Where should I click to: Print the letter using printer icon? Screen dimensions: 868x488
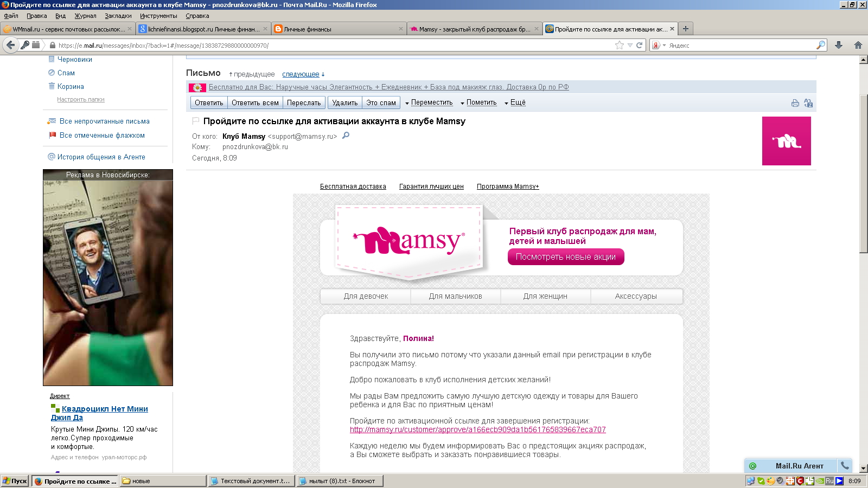point(795,103)
